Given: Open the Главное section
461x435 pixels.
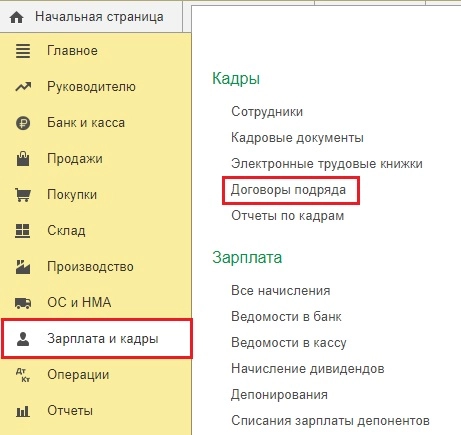Looking at the screenshot, I should (72, 51).
